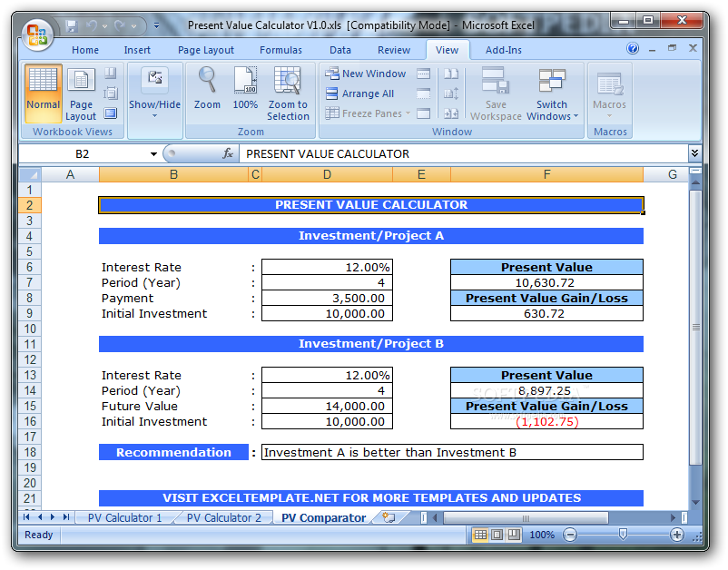Open the Review tab
Viewport: 728px width, 570px height.
[x=394, y=50]
